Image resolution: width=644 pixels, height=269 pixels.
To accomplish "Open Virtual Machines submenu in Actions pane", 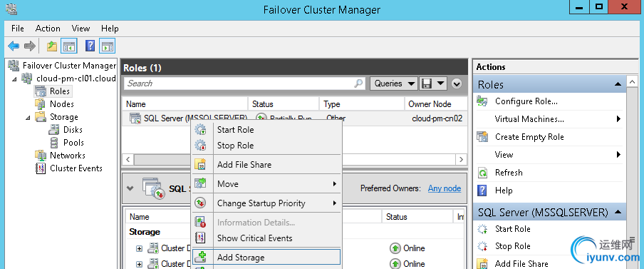I will point(529,119).
